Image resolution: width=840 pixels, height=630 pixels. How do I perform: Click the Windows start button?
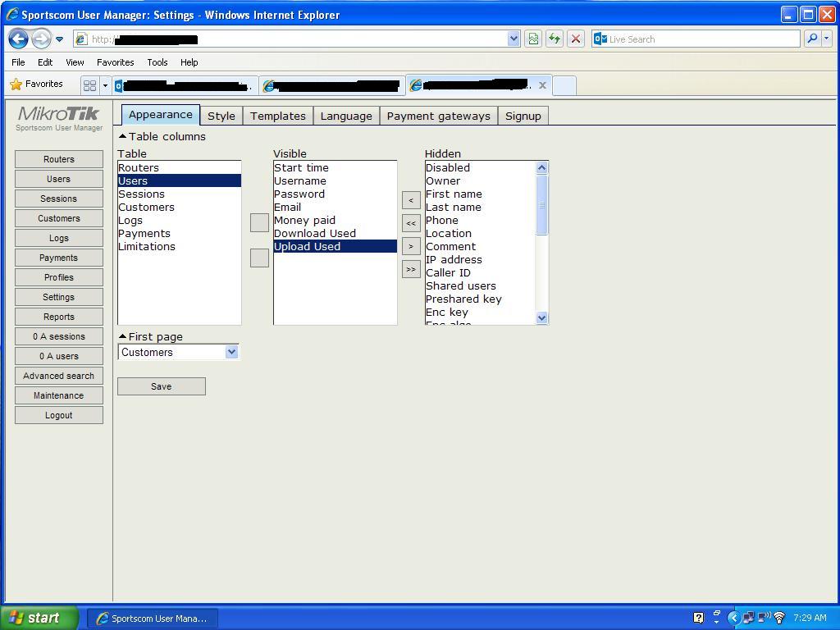click(x=39, y=618)
